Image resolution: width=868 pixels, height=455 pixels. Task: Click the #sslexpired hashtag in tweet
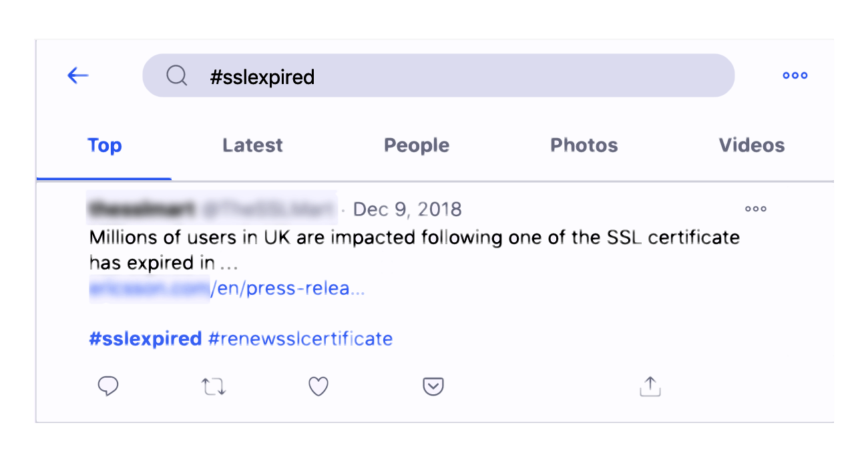tap(145, 339)
